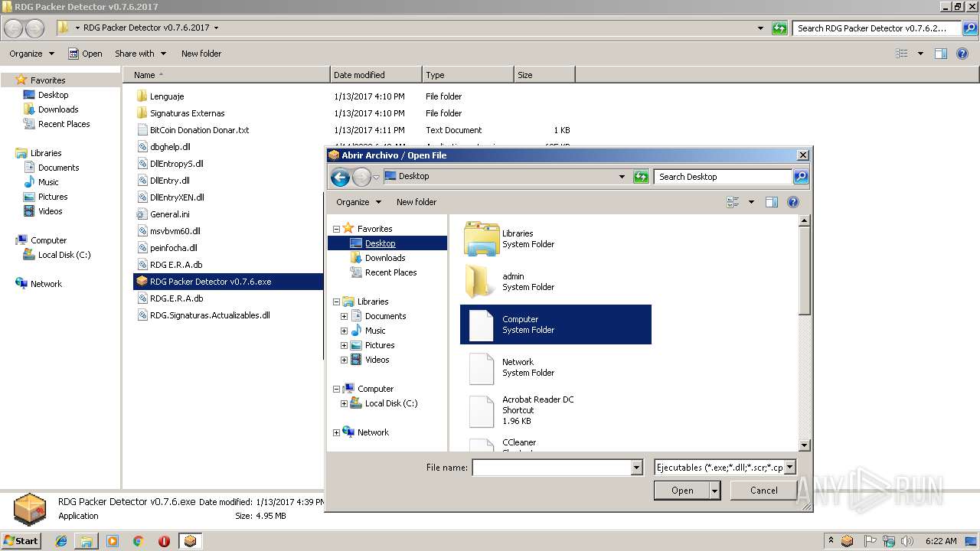Click Windows Explorer taskbar icon
This screenshot has height=551, width=980.
coord(87,541)
